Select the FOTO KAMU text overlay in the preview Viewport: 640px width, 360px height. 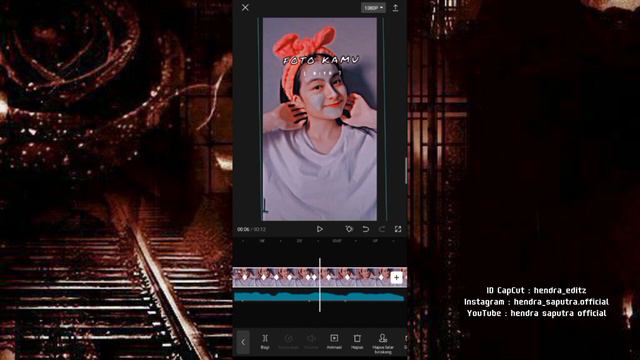coord(321,60)
